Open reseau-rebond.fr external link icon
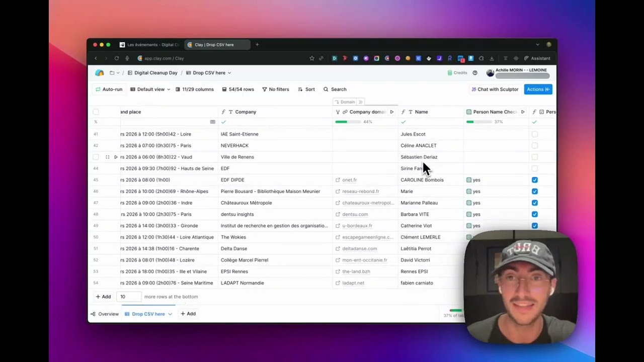 click(x=338, y=192)
